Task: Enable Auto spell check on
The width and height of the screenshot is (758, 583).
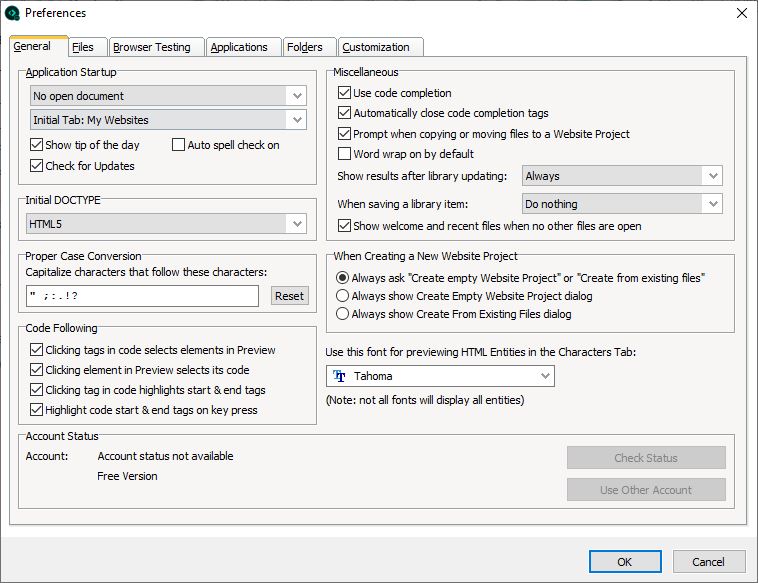Action: [178, 145]
